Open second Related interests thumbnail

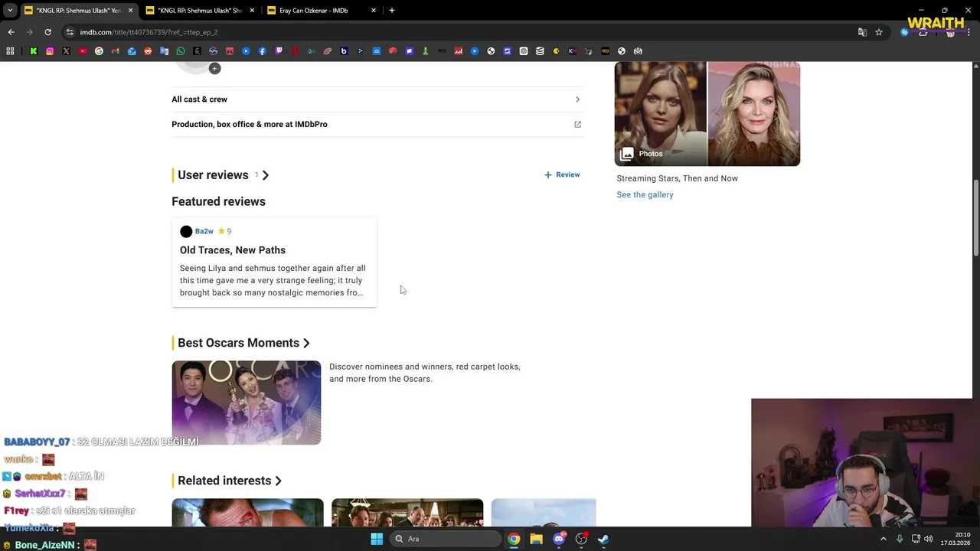(407, 512)
